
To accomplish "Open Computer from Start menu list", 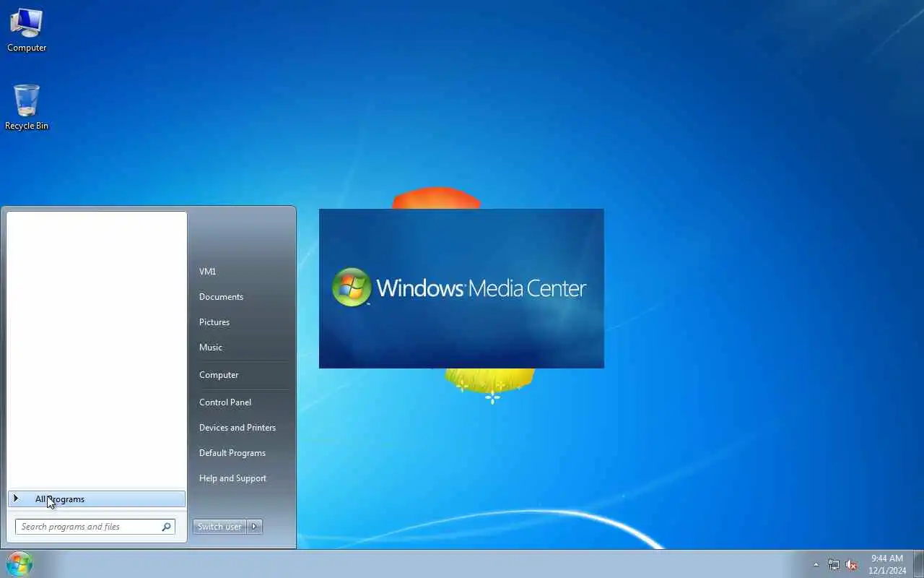I will [219, 375].
